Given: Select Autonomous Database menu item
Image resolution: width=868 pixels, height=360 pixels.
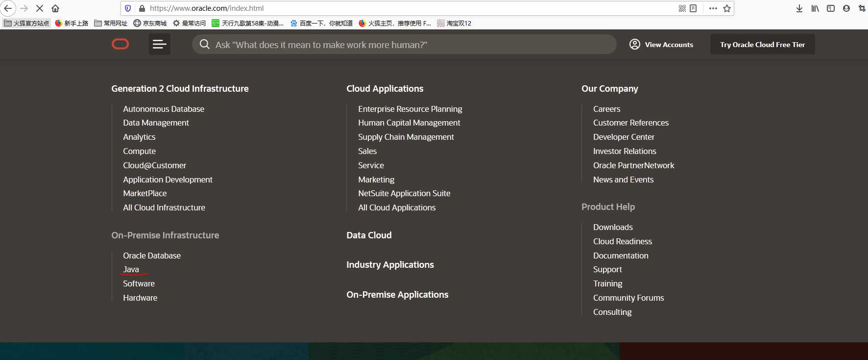Looking at the screenshot, I should click(x=164, y=109).
